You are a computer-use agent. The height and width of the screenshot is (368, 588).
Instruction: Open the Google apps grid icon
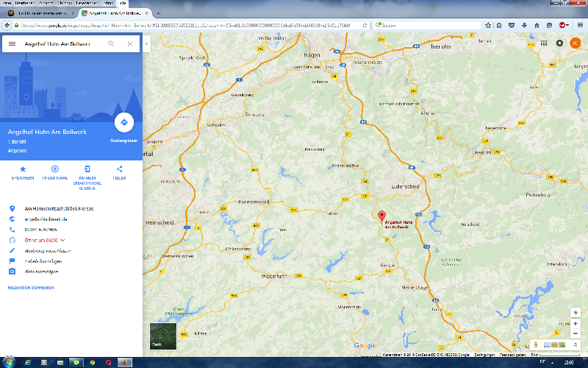(x=543, y=43)
